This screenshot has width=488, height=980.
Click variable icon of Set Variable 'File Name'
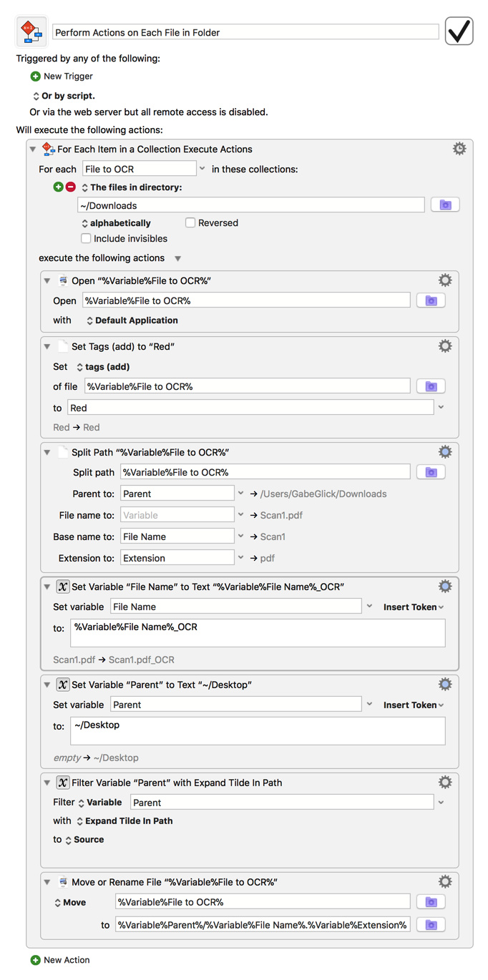tap(63, 587)
